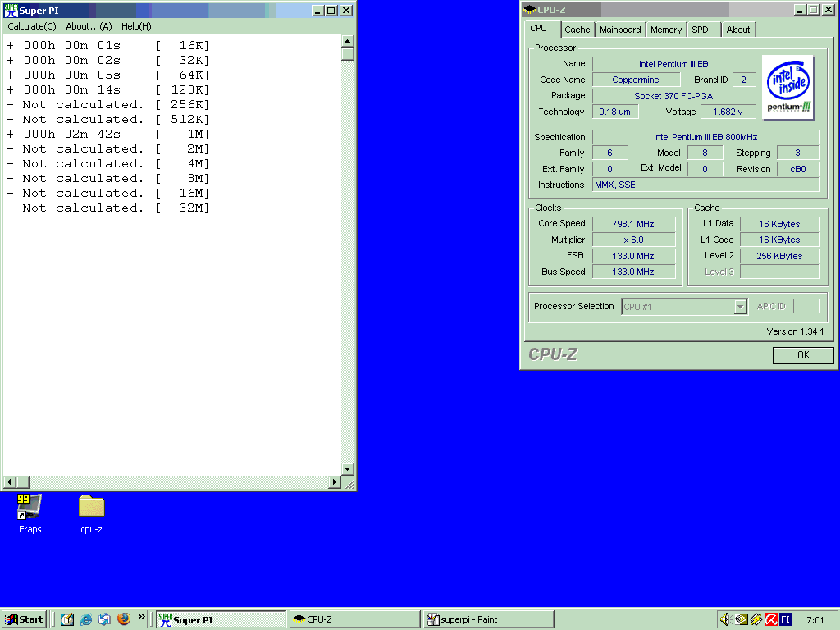Viewport: 840px width, 630px height.
Task: Click Super PI horizontal scrollbar right arrow
Action: (x=335, y=482)
